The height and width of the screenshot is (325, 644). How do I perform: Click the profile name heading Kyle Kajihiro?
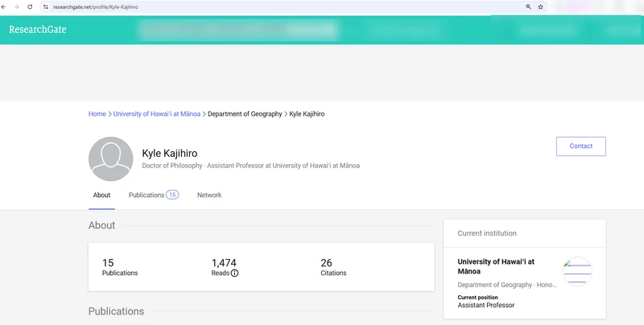170,154
